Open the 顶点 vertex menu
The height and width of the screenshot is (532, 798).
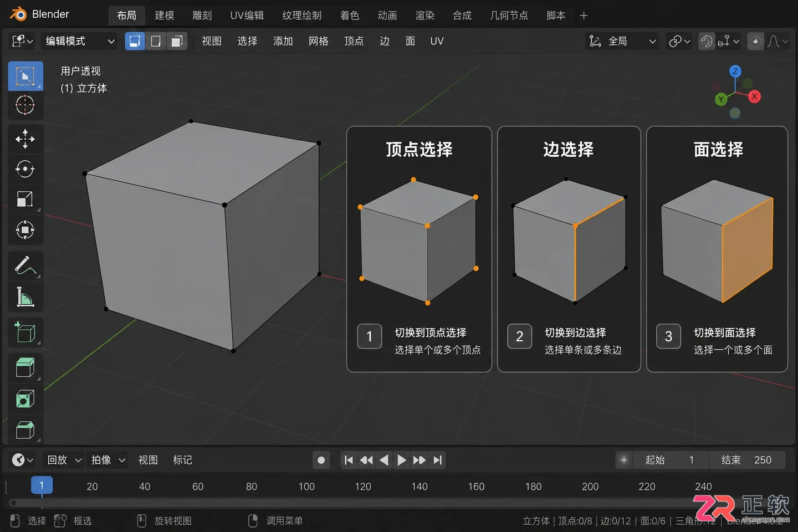tap(354, 41)
